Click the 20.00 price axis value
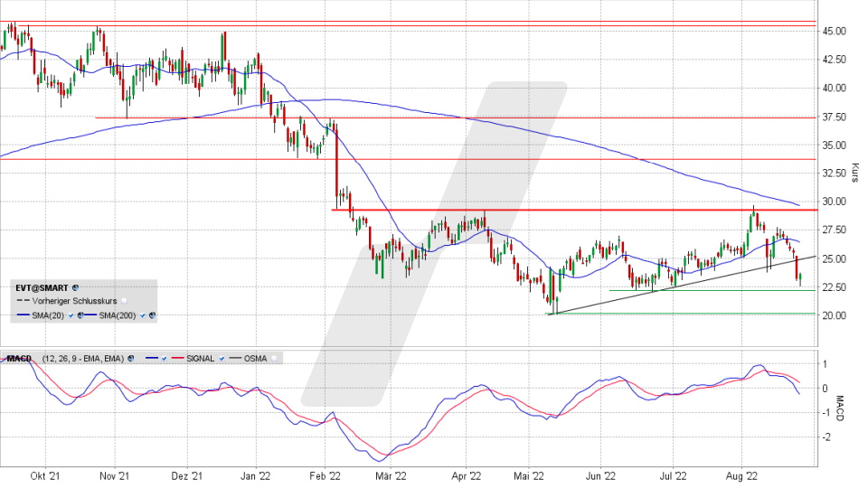Viewport: 868px width, 488px height. [x=835, y=315]
